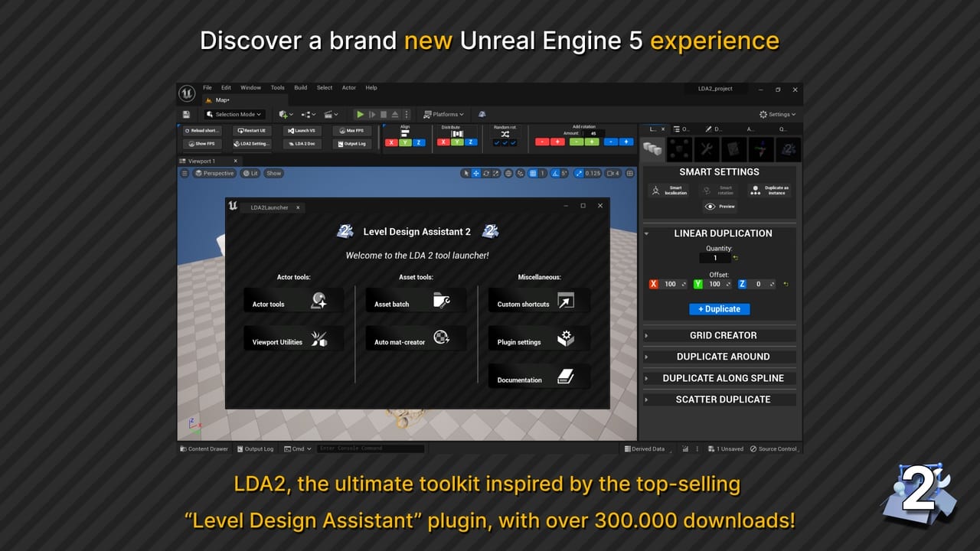Click the Quantity input field
The width and height of the screenshot is (980, 551).
pos(716,258)
